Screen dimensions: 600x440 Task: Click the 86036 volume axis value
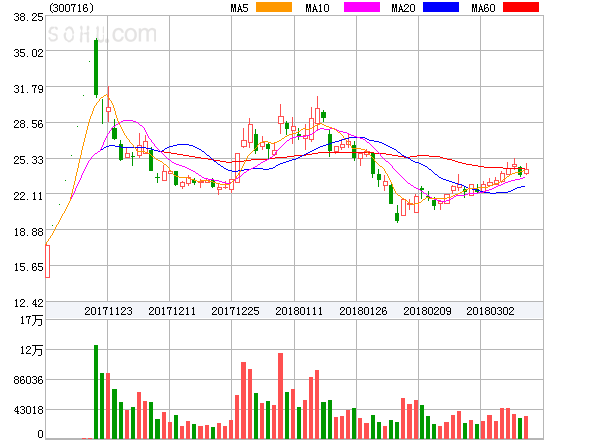click(x=28, y=380)
